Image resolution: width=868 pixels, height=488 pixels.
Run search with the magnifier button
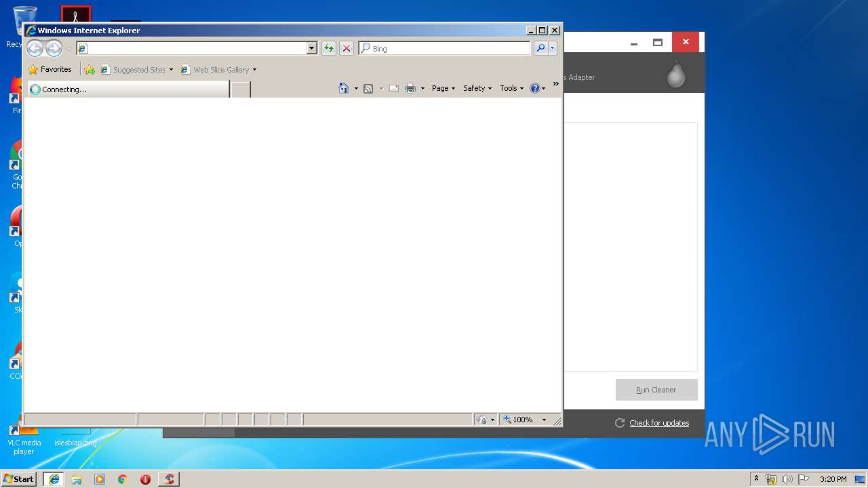(x=540, y=48)
